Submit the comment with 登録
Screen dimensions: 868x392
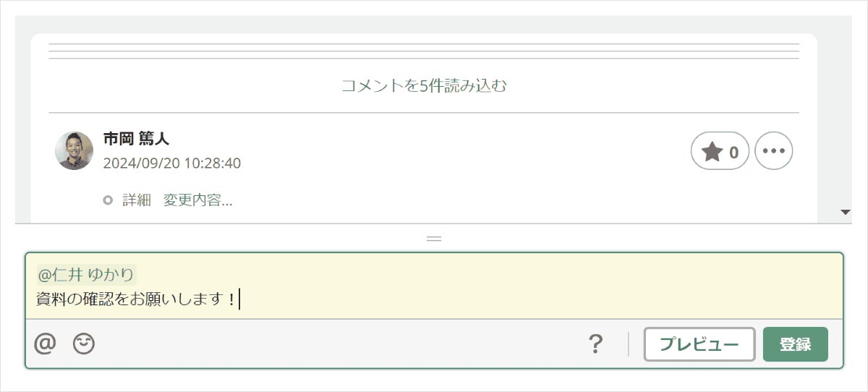[795, 344]
